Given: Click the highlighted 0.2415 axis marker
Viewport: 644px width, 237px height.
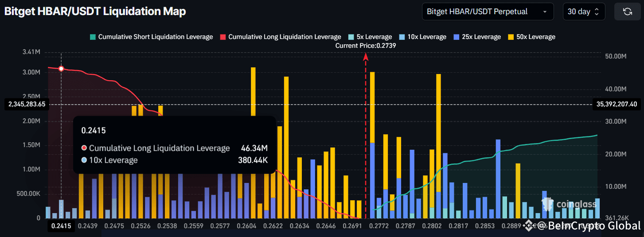Looking at the screenshot, I should 61,226.
